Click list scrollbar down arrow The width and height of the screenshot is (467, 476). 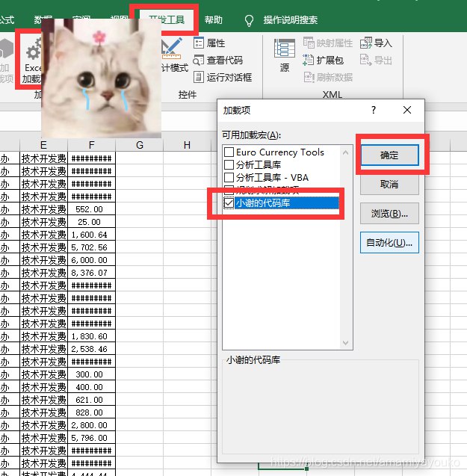click(x=345, y=343)
